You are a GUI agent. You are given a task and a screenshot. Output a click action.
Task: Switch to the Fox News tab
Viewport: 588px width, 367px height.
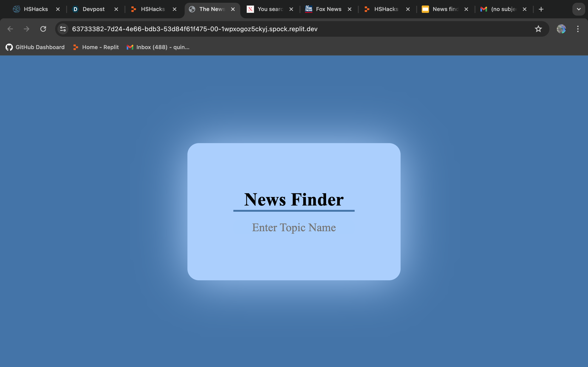click(328, 9)
